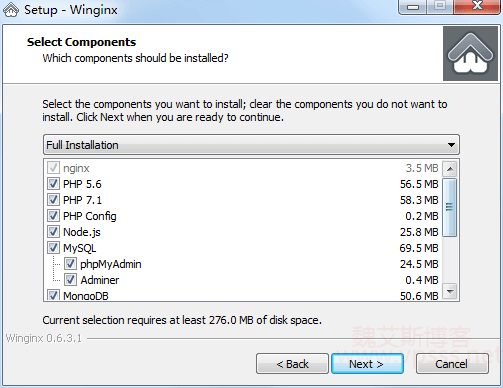This screenshot has width=503, height=388.
Task: Click the Winginx house icon in title bar
Action: coord(11,10)
